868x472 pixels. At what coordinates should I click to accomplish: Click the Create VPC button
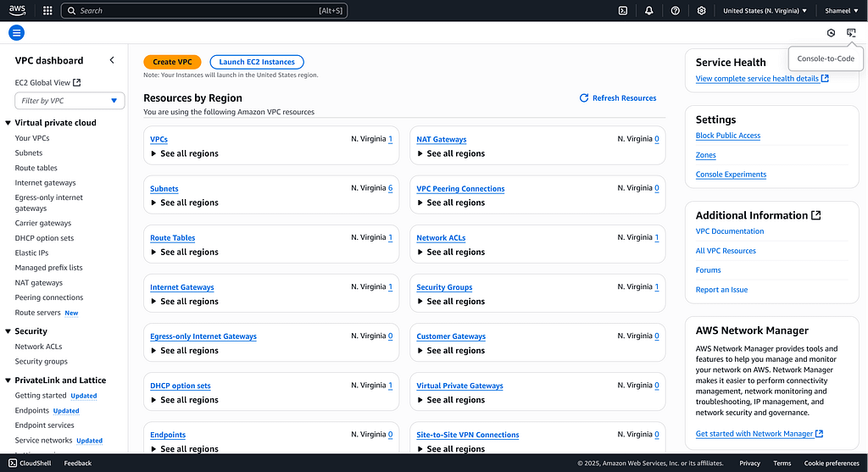click(172, 62)
